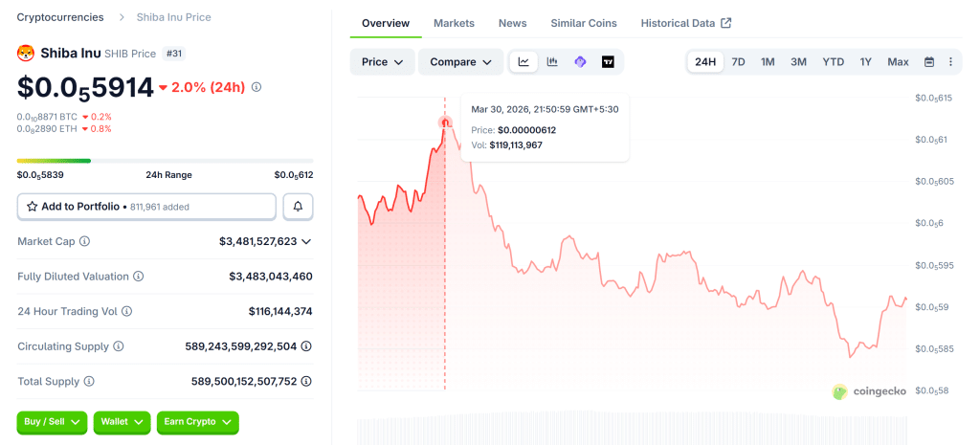Open the Buy / Sell dropdown

point(53,422)
